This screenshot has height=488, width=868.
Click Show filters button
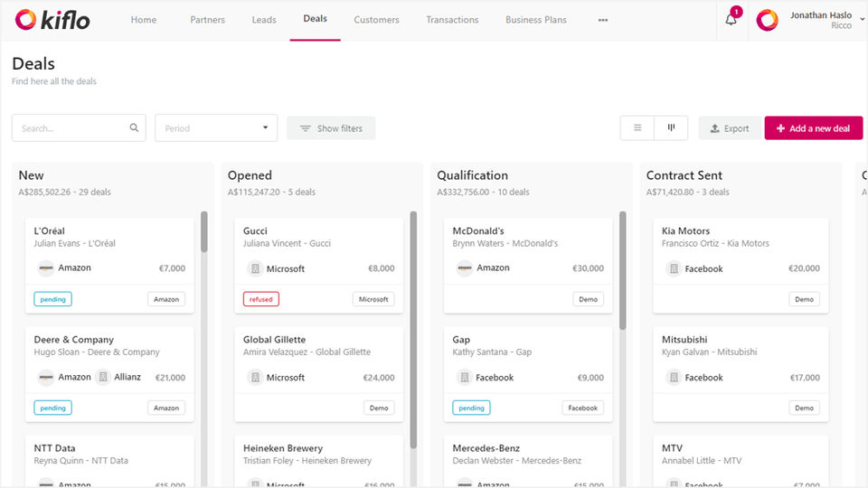point(331,127)
